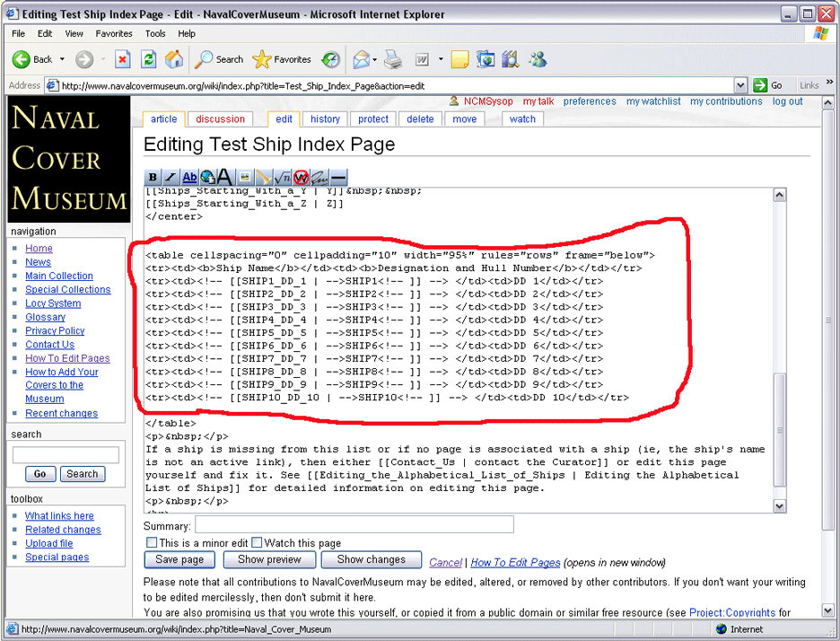Open the Back button history dropdown
This screenshot has width=840, height=641.
pyautogui.click(x=62, y=59)
